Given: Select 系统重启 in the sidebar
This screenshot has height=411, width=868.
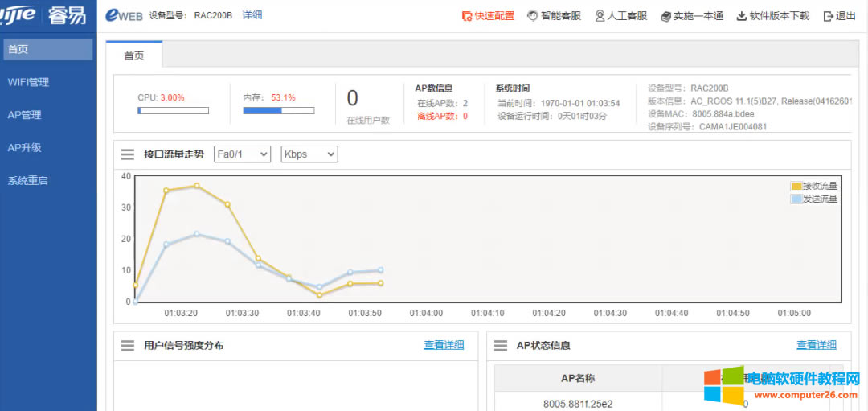Looking at the screenshot, I should pyautogui.click(x=27, y=181).
